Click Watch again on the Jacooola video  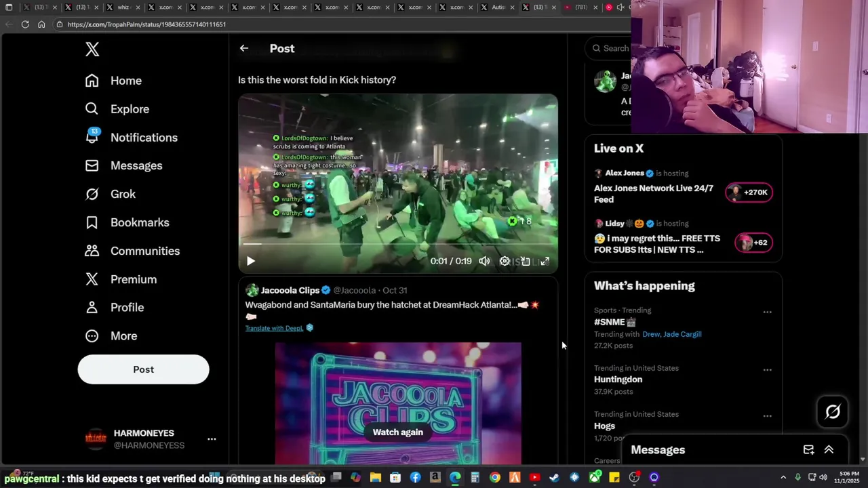click(x=398, y=432)
